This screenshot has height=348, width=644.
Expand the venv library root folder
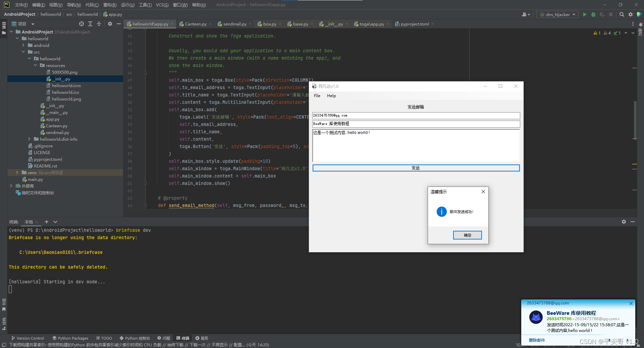coord(17,172)
